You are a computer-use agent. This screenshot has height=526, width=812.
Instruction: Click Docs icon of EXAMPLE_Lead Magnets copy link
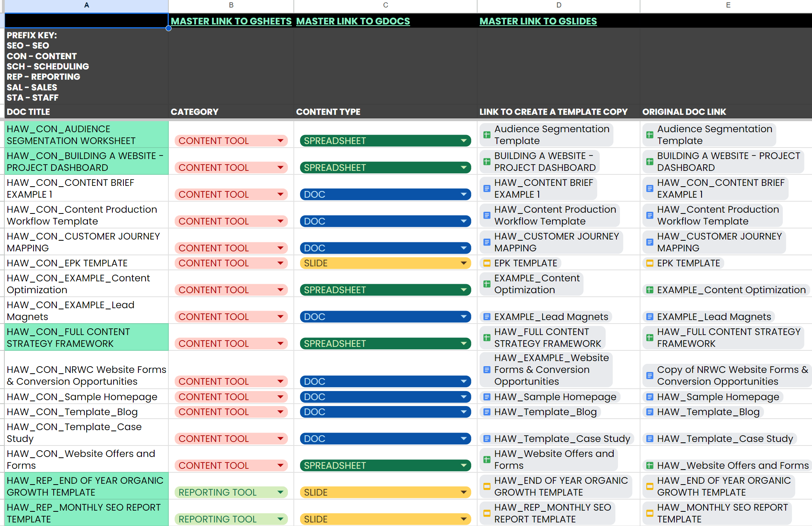click(487, 317)
